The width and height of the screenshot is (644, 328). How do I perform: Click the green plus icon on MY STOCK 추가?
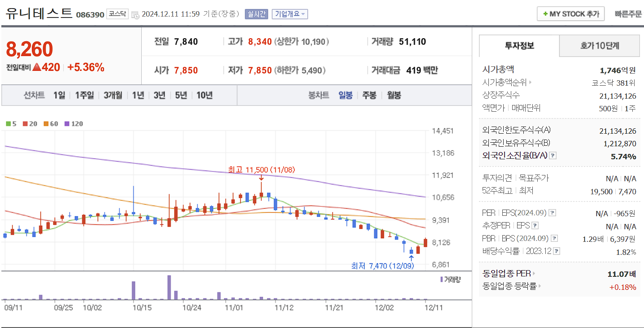[545, 14]
